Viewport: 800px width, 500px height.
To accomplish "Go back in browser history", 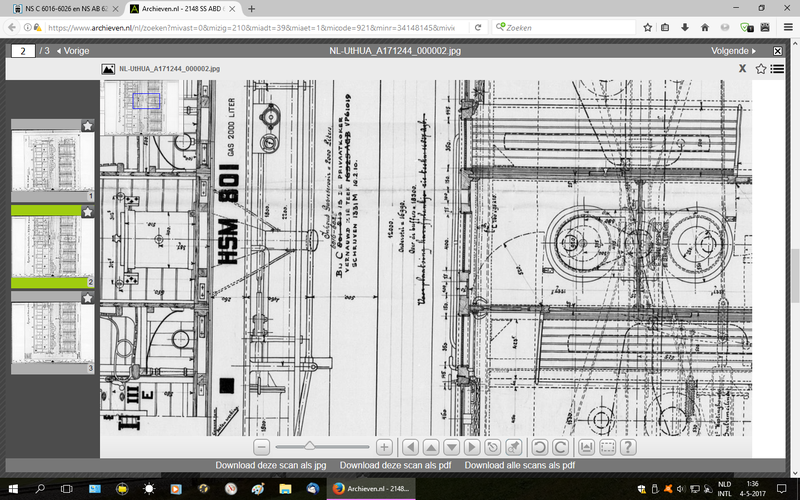I will [x=12, y=28].
